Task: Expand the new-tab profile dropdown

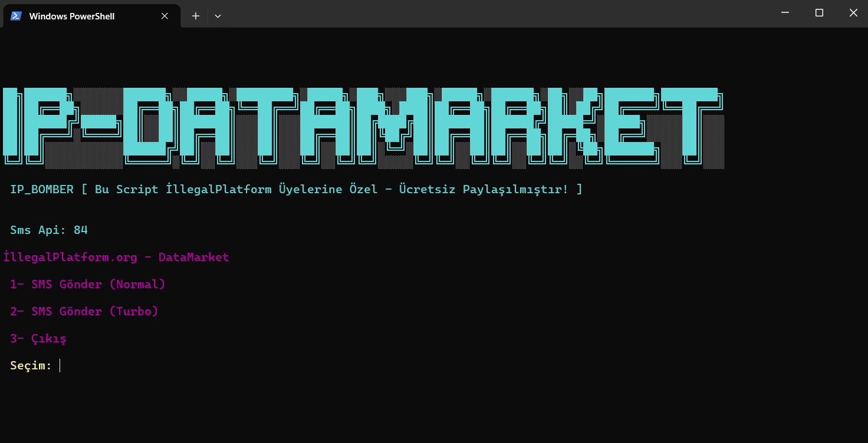Action: [218, 16]
